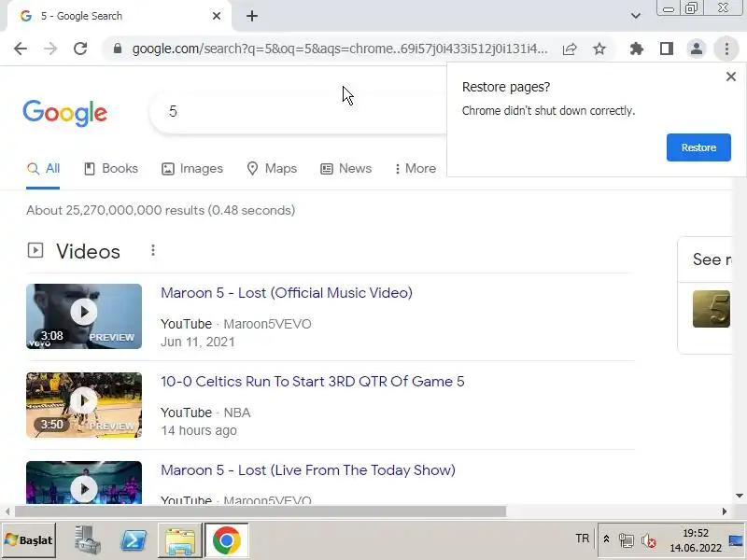The image size is (747, 560).
Task: Click the browser forward arrow
Action: click(x=50, y=49)
